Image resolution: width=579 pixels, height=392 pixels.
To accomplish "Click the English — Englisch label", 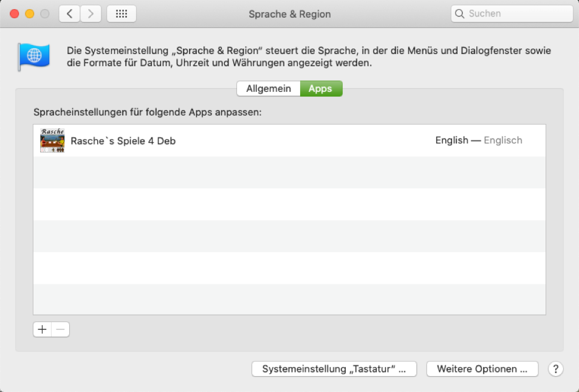I will pyautogui.click(x=478, y=140).
